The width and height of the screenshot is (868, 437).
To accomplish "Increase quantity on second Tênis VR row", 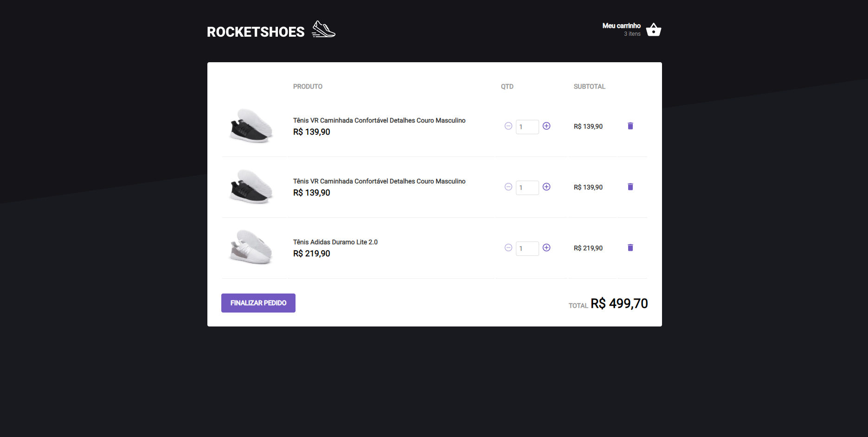I will point(547,187).
